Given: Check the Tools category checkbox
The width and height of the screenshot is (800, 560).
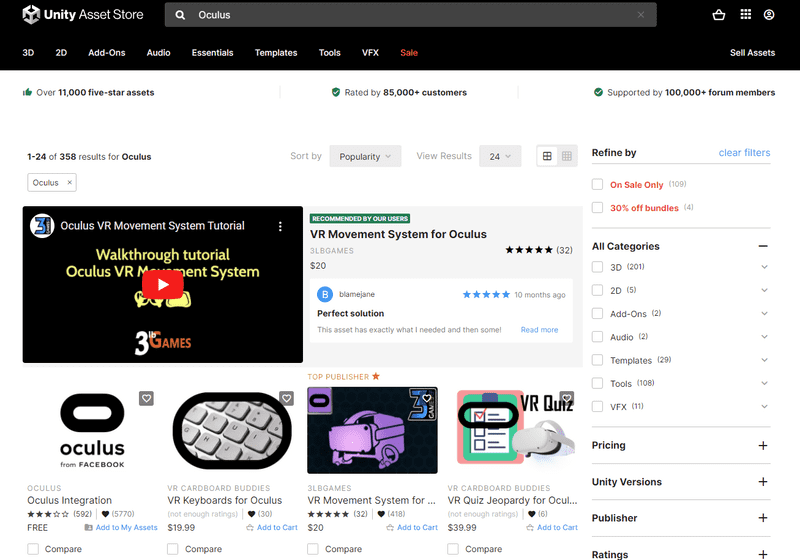Looking at the screenshot, I should click(597, 383).
